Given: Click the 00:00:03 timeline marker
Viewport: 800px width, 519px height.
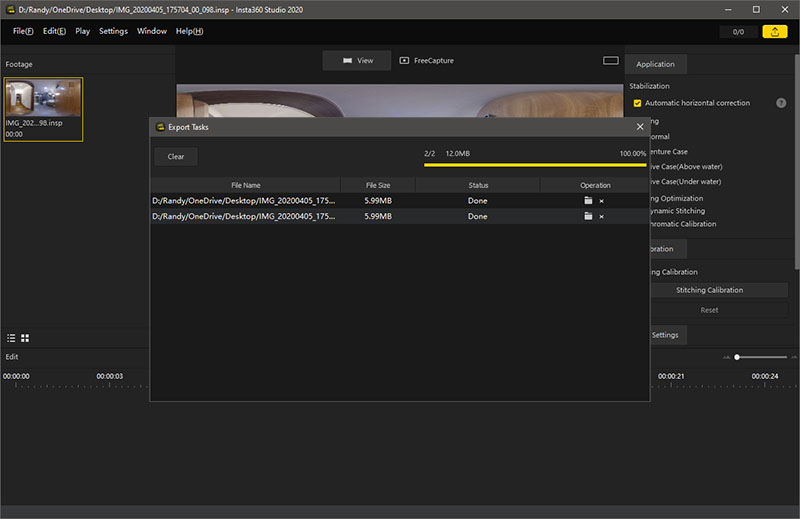Looking at the screenshot, I should (x=110, y=376).
